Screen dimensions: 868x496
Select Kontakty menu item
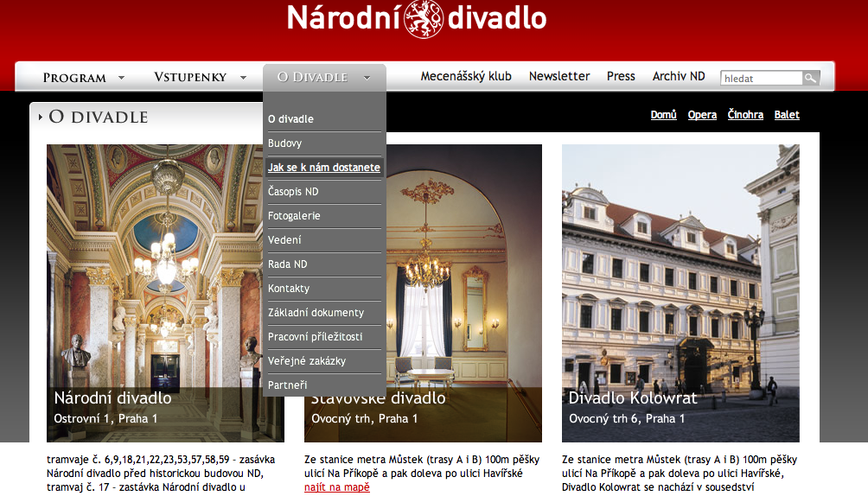point(289,289)
